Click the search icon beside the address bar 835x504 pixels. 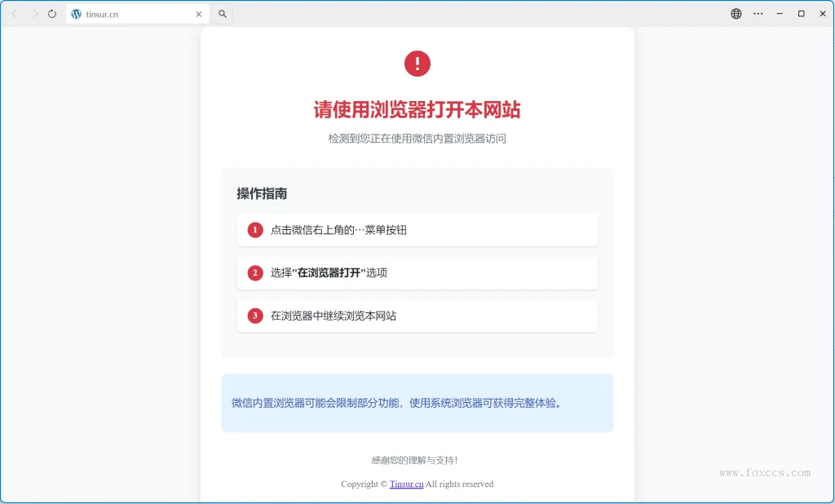click(x=221, y=13)
